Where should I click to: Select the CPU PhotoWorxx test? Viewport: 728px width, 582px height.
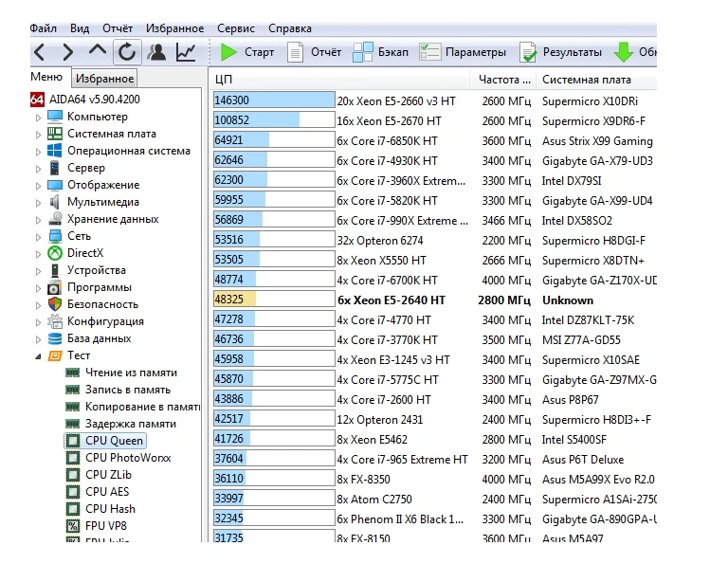[128, 458]
